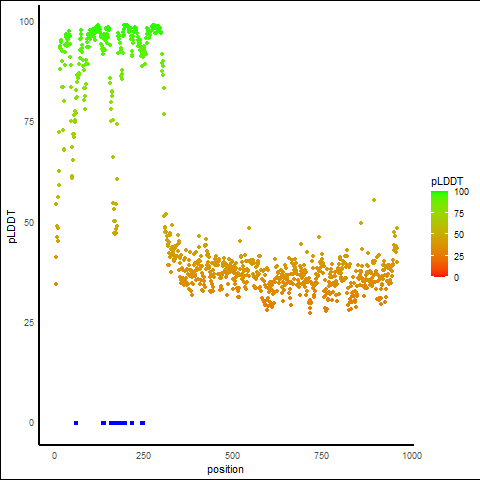The image size is (480, 480).
Task: Click the lowest orange point near position 0
Action: (x=56, y=284)
